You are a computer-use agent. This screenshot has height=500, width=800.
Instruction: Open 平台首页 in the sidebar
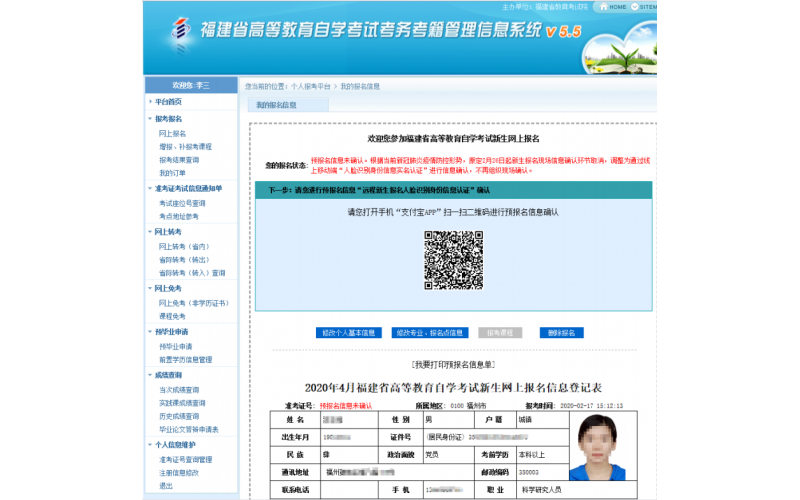[168, 102]
